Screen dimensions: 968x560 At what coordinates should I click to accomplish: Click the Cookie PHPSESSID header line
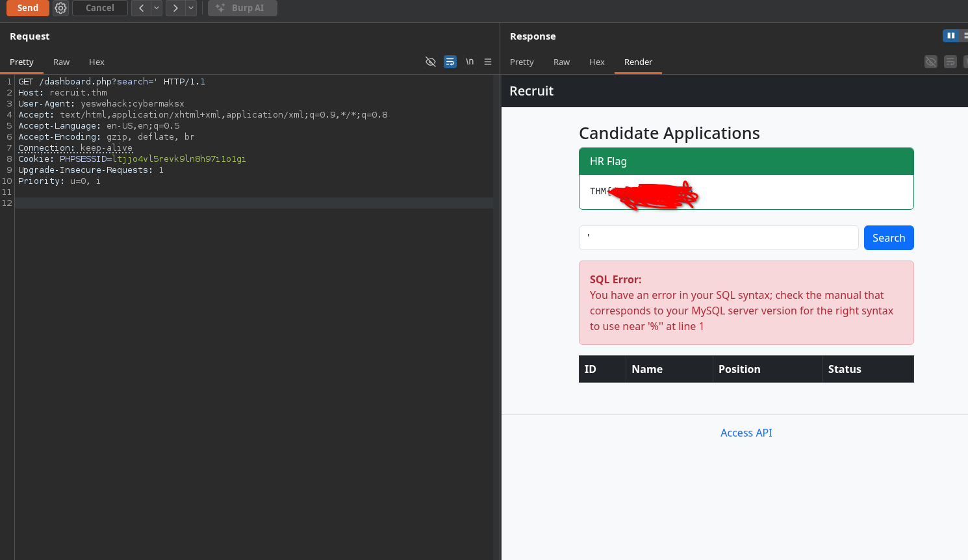pyautogui.click(x=132, y=159)
